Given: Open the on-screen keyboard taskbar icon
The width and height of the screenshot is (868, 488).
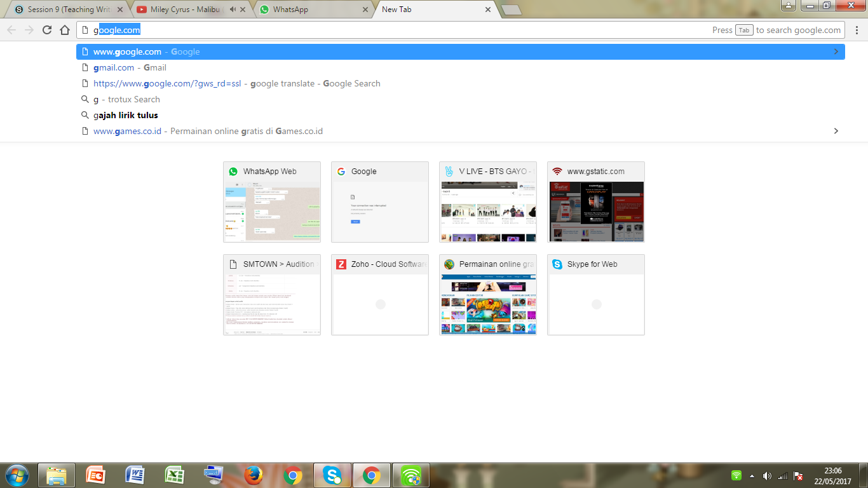Looking at the screenshot, I should [x=214, y=475].
